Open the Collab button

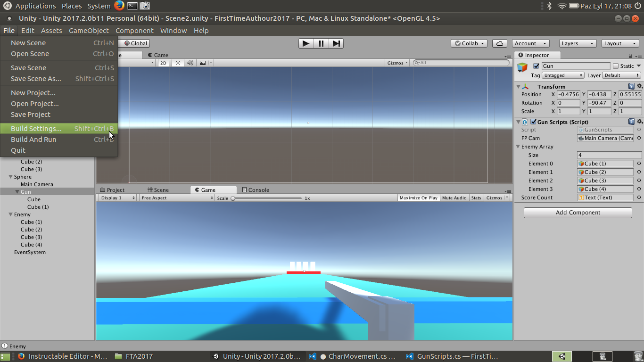pos(469,43)
